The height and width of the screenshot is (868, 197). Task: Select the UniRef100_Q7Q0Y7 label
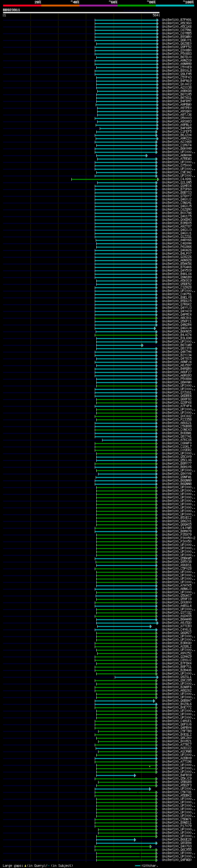coord(176,196)
